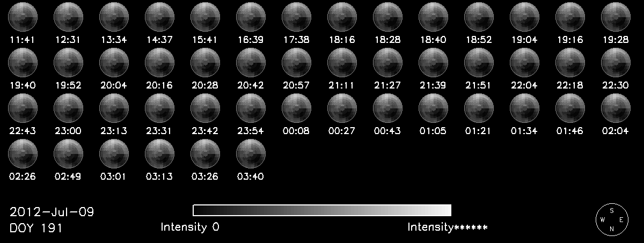Image resolution: width=644 pixels, height=243 pixels.
Task: Open the 21:39 disk thumbnail
Action: click(433, 62)
